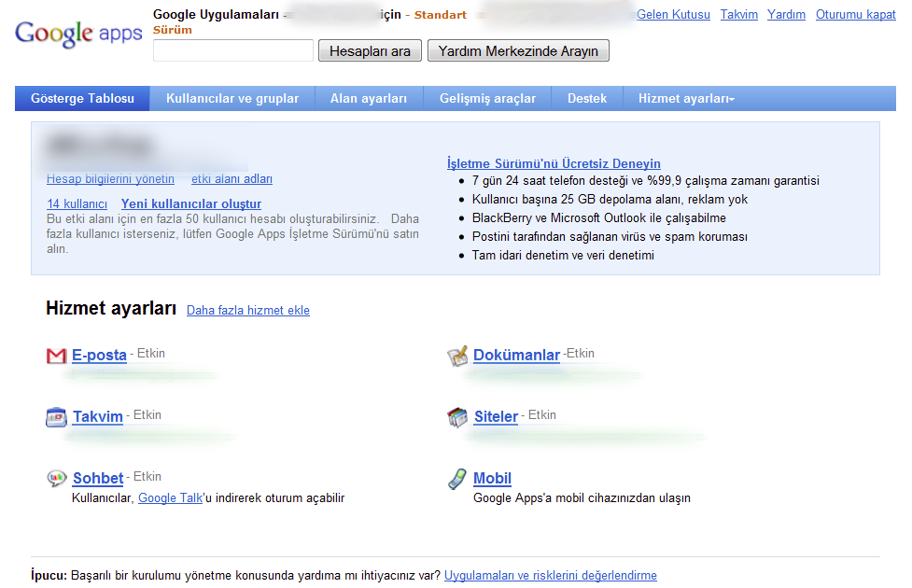Expand the Hizmet ayarları dropdown menu

tap(686, 98)
